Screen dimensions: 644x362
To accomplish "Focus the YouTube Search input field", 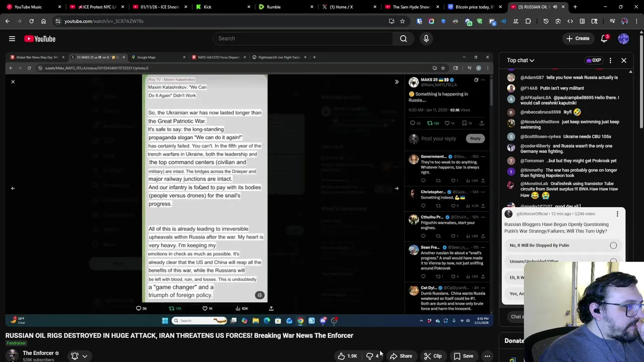I will (303, 39).
